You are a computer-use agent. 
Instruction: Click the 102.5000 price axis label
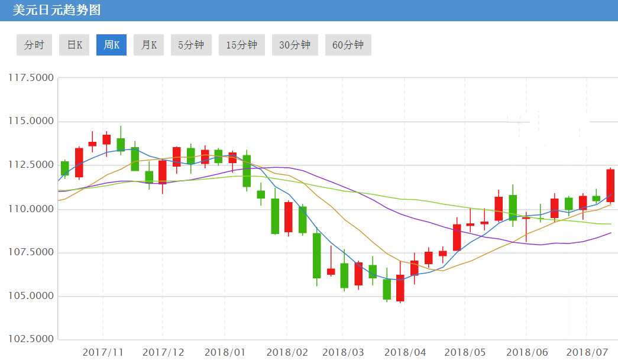30,340
